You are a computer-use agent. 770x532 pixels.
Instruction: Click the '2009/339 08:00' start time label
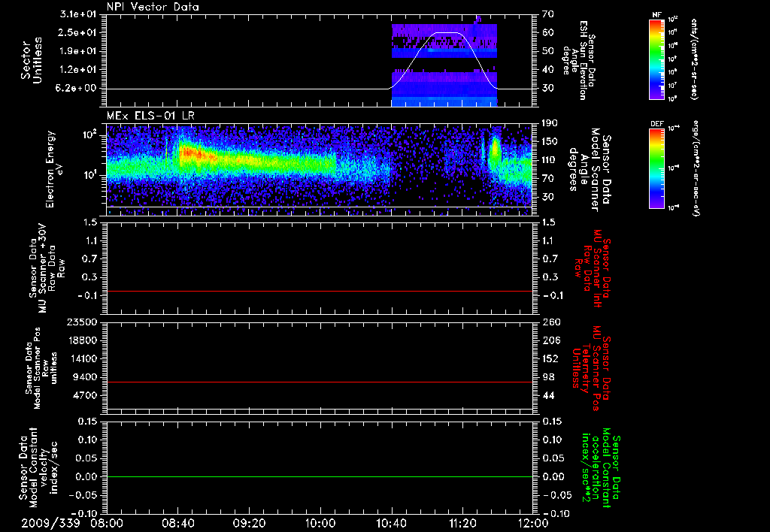pos(72,524)
